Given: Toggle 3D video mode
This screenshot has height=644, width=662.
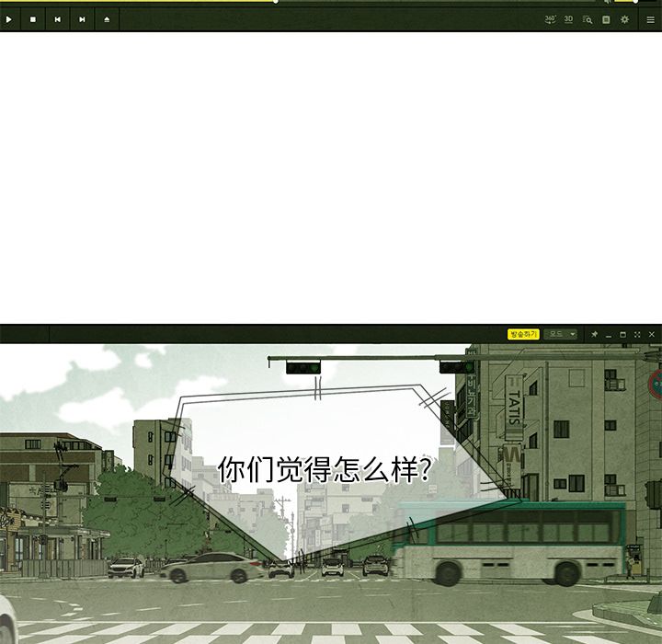Looking at the screenshot, I should (568, 19).
